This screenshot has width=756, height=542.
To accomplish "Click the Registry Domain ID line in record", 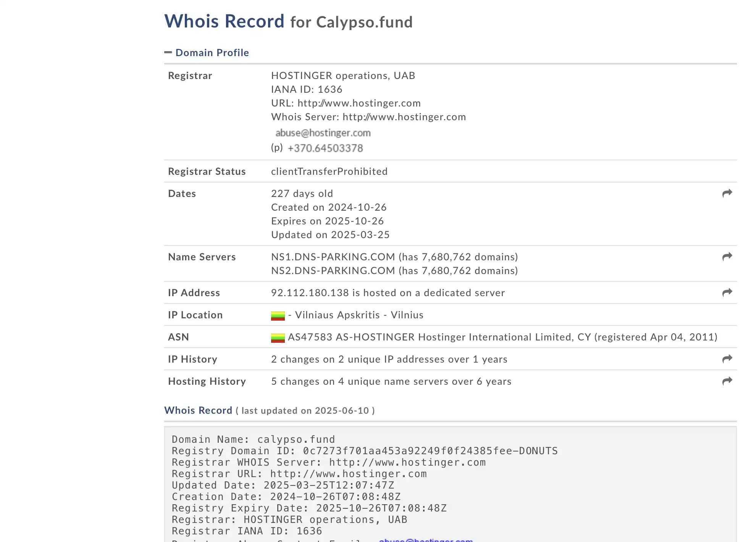I will coord(365,451).
